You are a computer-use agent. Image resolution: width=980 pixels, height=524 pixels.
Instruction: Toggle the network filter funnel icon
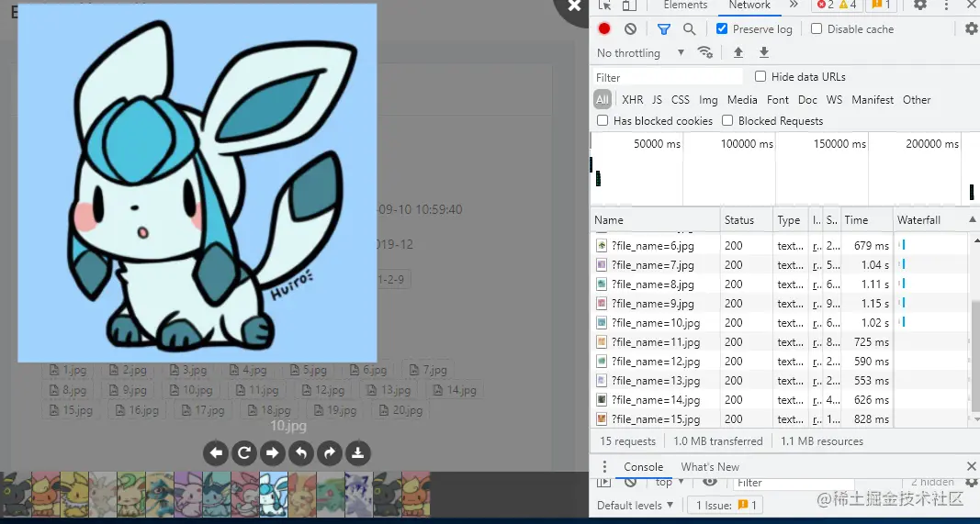click(x=664, y=28)
